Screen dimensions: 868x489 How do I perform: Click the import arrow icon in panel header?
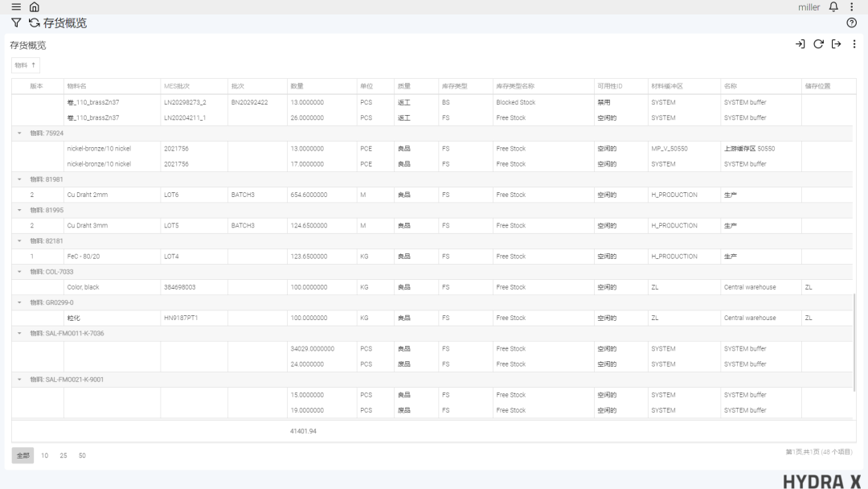[800, 43]
